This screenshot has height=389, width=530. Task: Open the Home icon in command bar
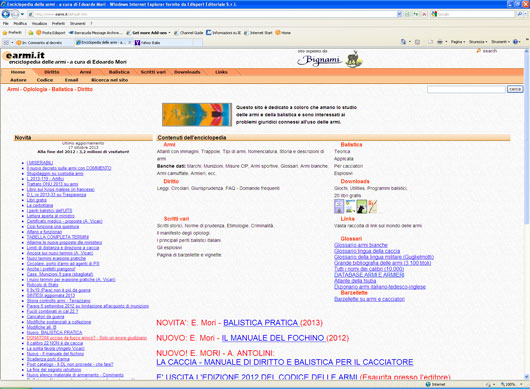click(403, 42)
